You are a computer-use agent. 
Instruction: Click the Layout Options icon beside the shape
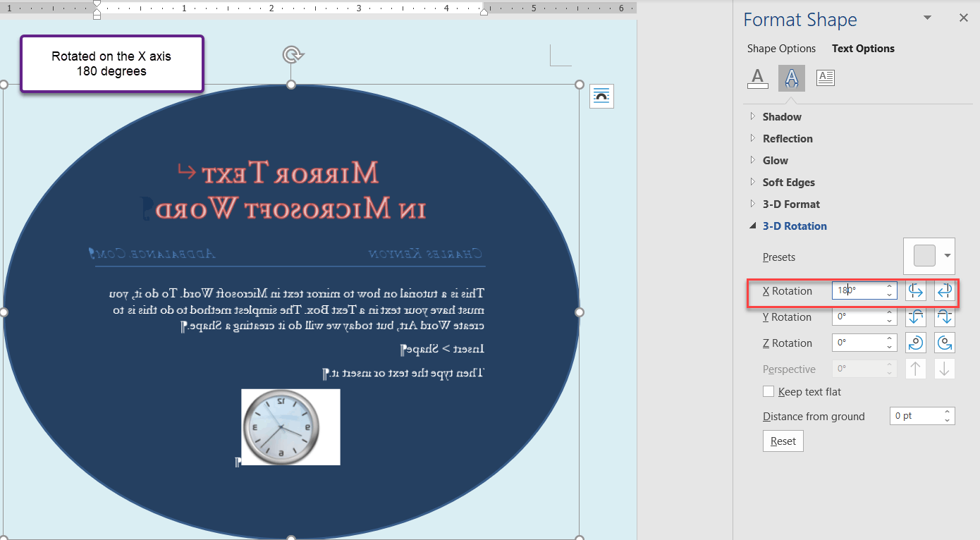[x=601, y=96]
